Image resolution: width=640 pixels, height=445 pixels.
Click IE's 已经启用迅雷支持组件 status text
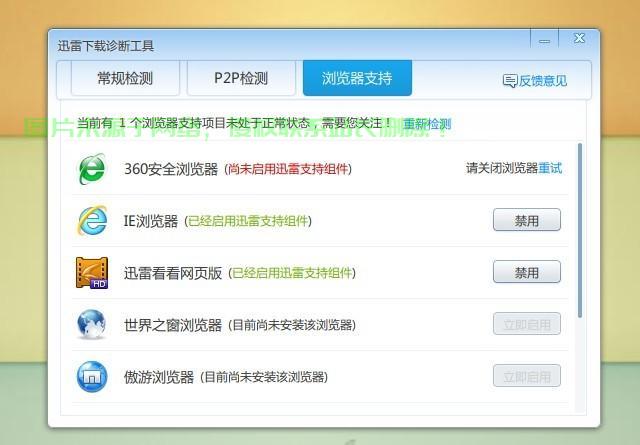(248, 221)
